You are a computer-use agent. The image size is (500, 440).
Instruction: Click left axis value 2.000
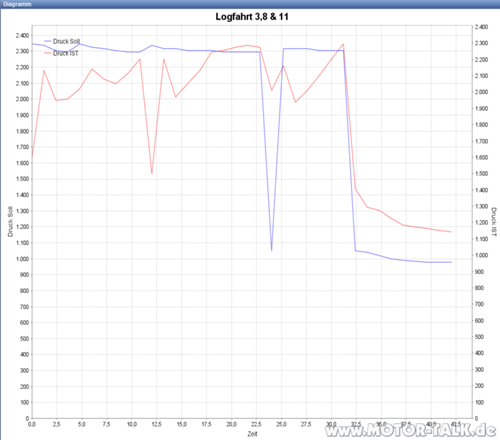[22, 99]
